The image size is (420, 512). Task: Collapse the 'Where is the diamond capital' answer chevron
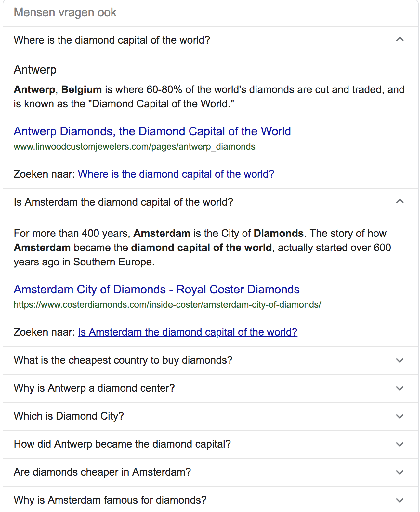tap(400, 39)
